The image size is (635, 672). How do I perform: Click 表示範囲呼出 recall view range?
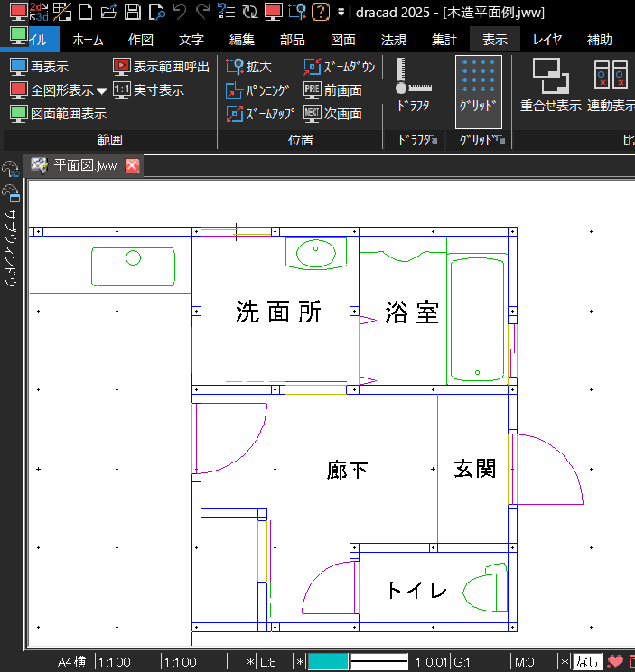tap(161, 67)
